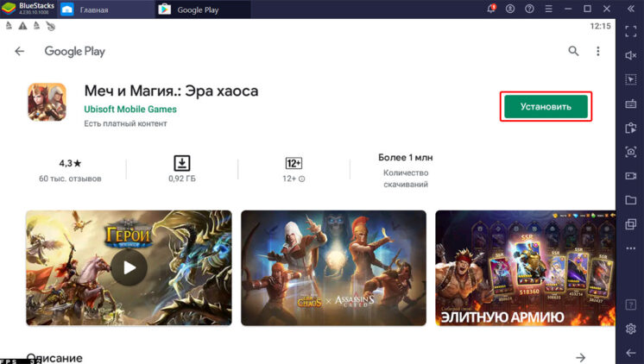The image size is (644, 364).
Task: Open the 4,3 star rating reviews
Action: (x=70, y=163)
